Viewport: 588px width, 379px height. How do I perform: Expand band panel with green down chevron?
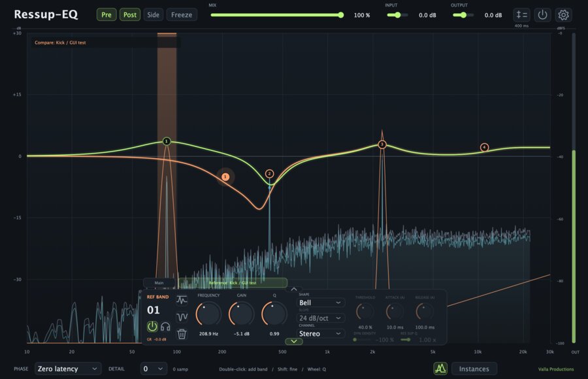(293, 342)
